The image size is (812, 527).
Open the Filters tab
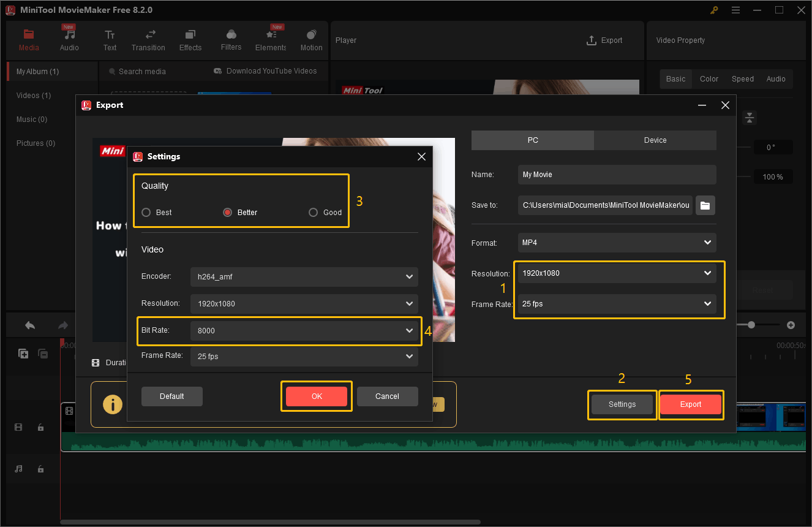(231, 40)
